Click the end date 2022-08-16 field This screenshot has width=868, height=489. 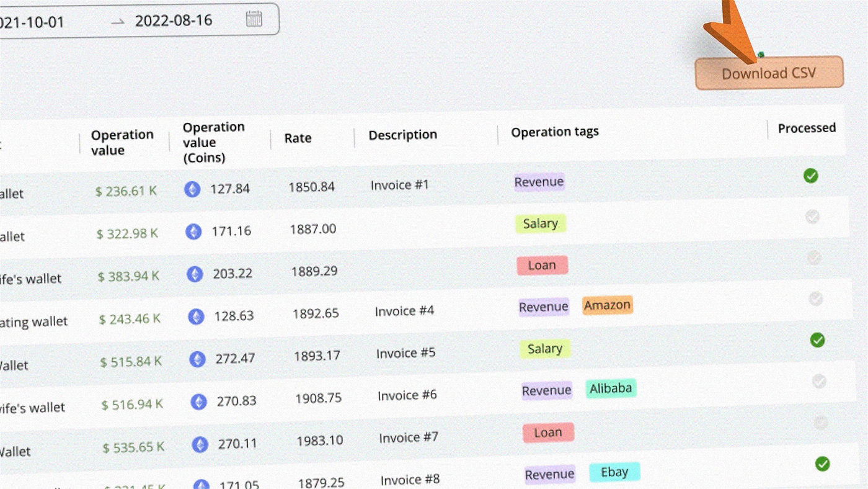pyautogui.click(x=174, y=20)
